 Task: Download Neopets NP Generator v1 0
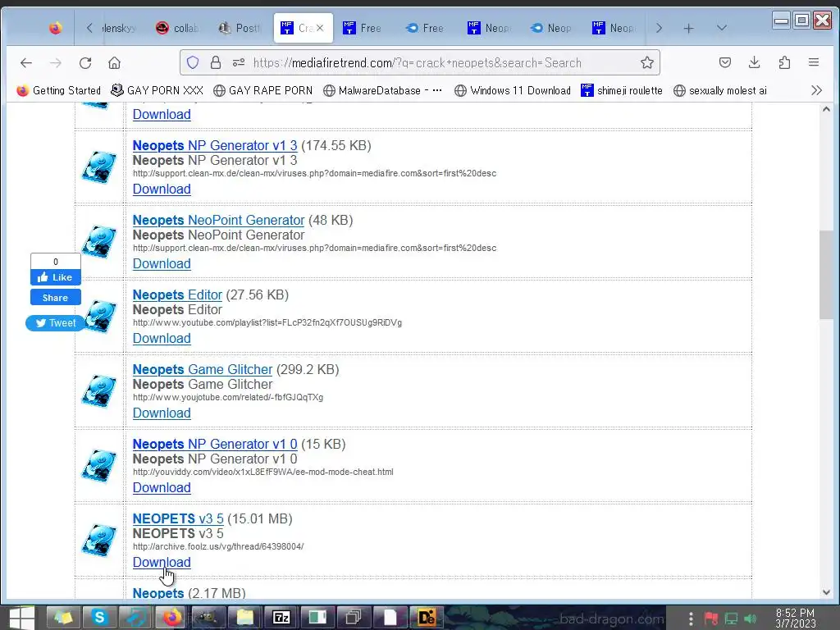[x=162, y=487]
